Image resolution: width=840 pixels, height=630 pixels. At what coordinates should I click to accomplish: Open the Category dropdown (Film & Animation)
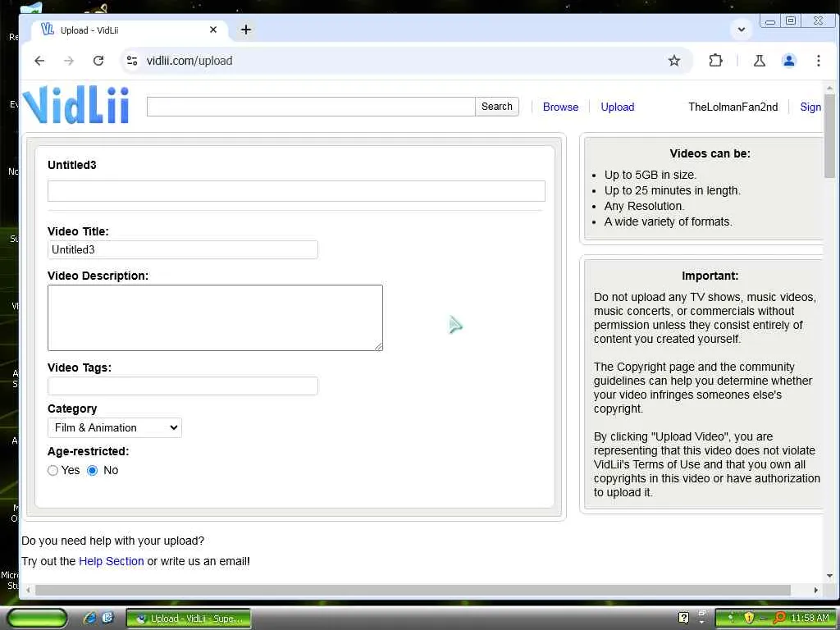tap(115, 427)
